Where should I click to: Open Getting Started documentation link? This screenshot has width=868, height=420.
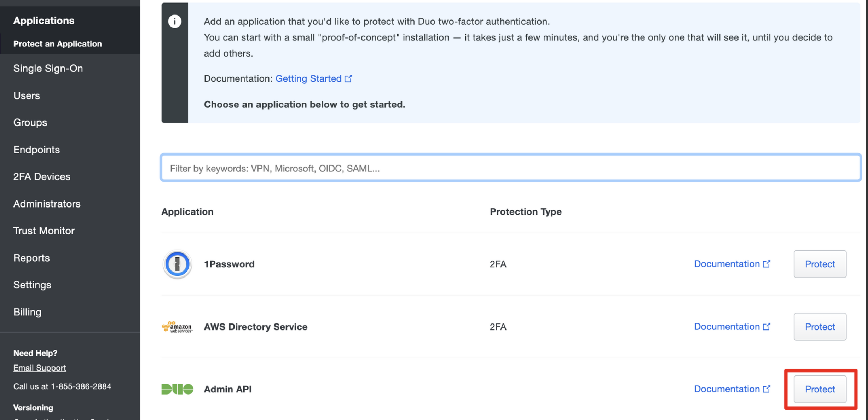click(x=308, y=78)
